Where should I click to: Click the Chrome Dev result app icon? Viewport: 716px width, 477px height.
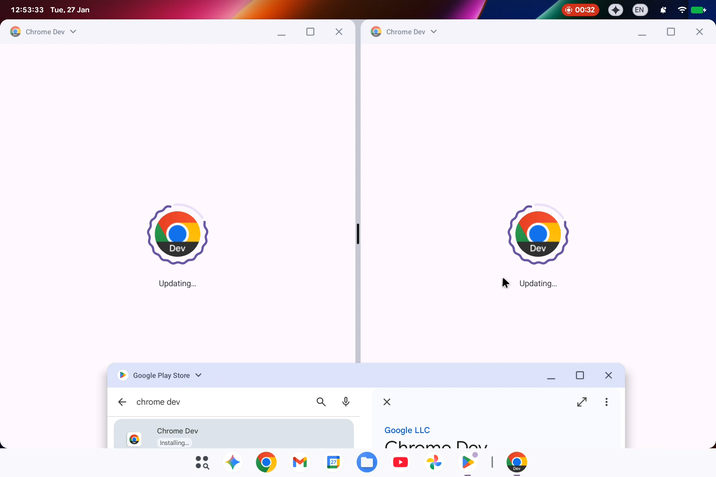[134, 439]
